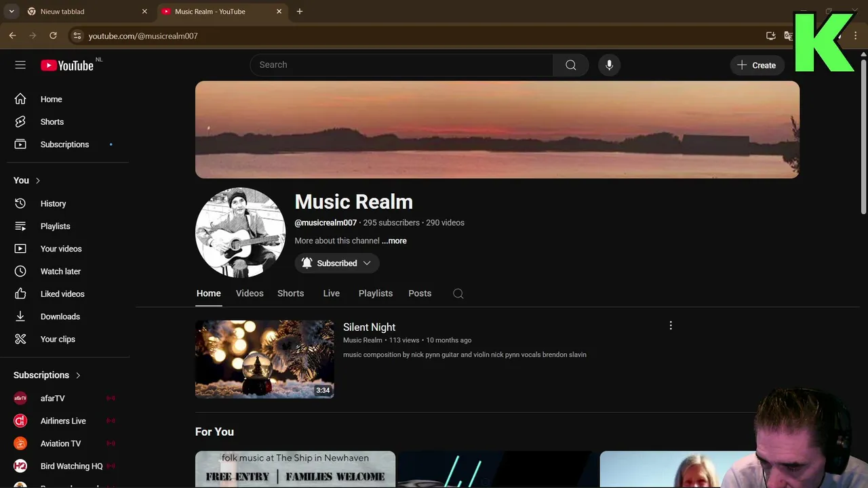Click the Airliners Live subscription name

pos(63,421)
